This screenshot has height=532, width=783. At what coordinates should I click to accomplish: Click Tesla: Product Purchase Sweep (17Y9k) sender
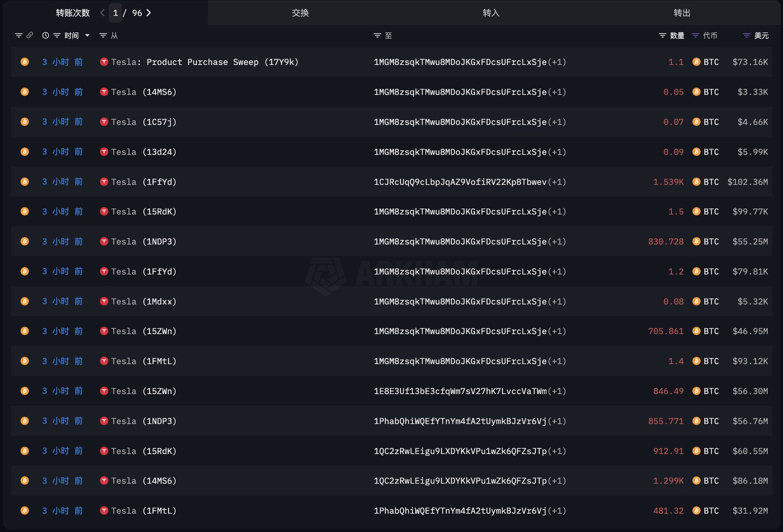(205, 62)
